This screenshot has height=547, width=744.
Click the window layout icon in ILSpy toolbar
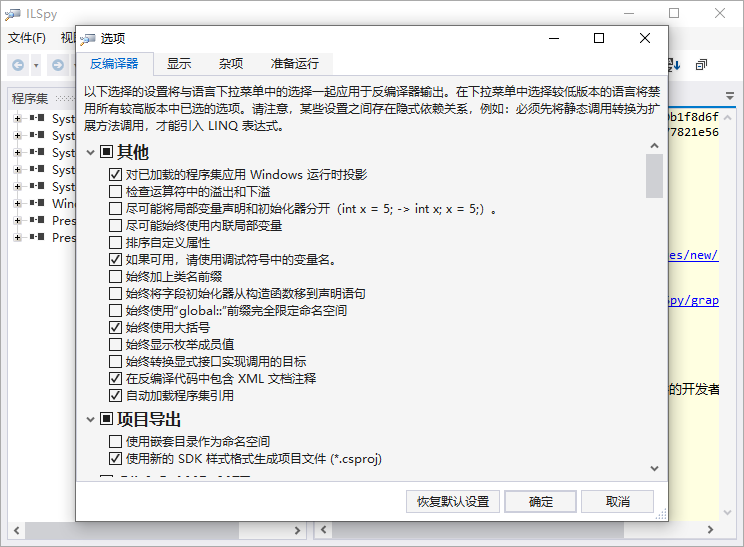pyautogui.click(x=701, y=65)
